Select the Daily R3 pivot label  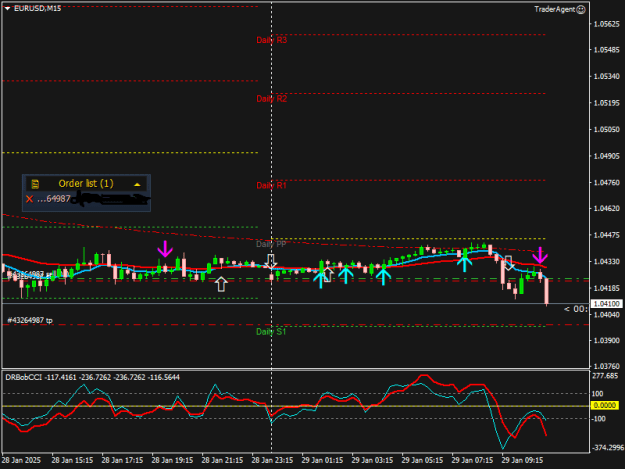point(271,40)
